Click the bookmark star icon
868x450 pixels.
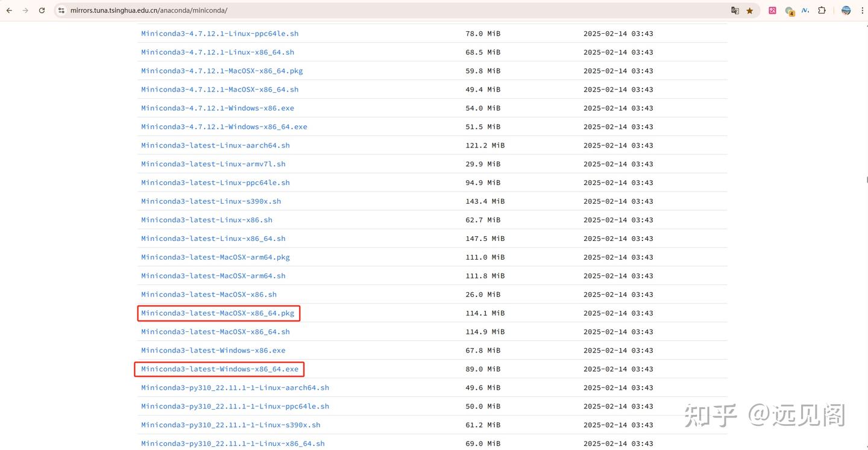[x=750, y=10]
